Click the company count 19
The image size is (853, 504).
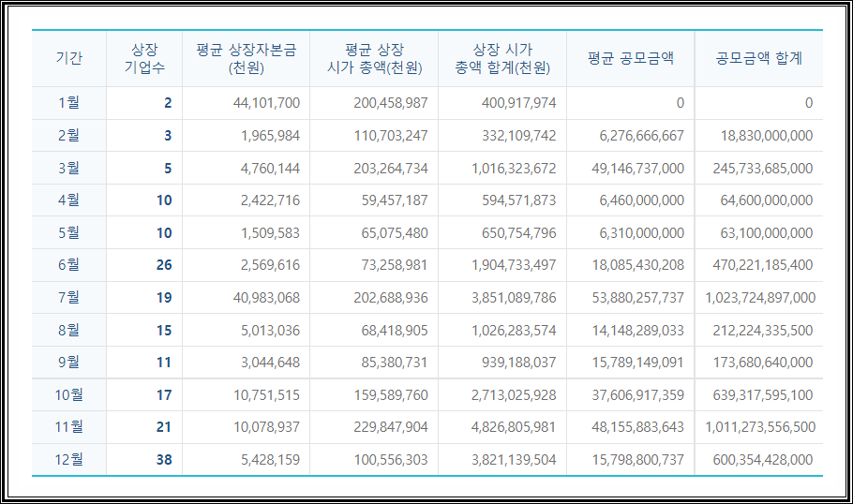click(164, 297)
